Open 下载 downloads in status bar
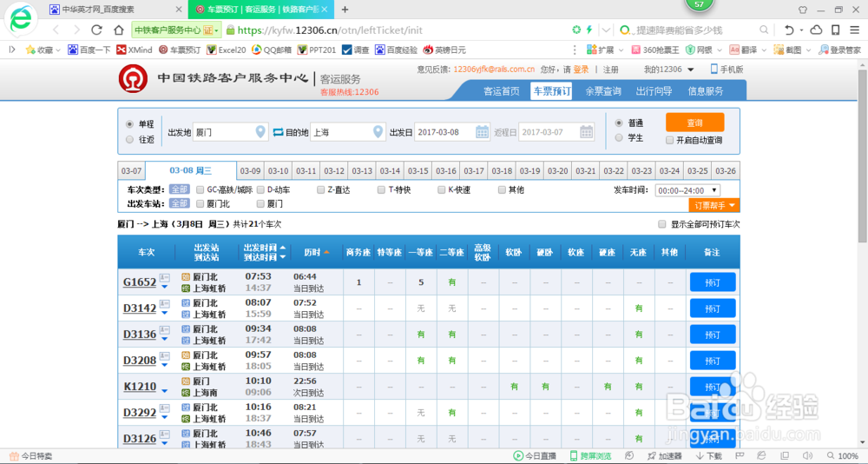The width and height of the screenshot is (868, 464). [709, 455]
